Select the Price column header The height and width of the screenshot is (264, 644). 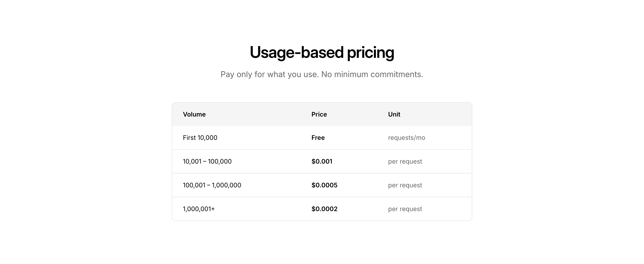[x=319, y=114]
